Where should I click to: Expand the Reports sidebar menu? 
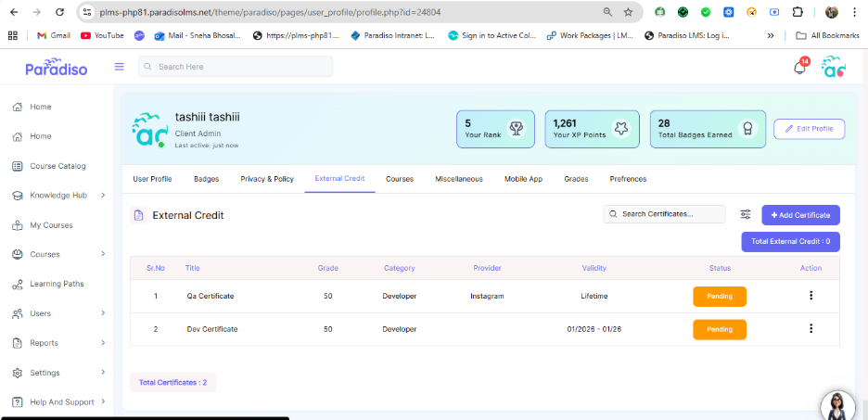click(102, 343)
